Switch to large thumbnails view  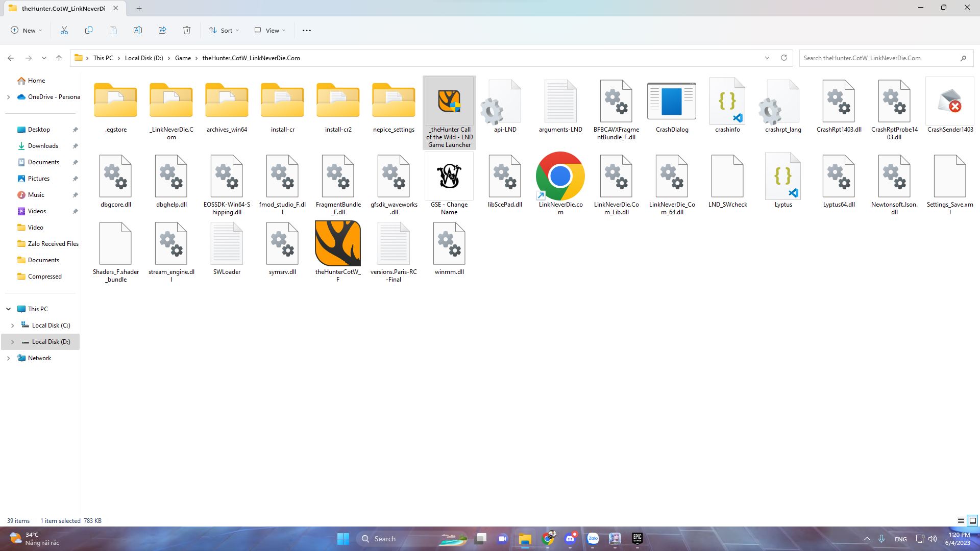973,520
